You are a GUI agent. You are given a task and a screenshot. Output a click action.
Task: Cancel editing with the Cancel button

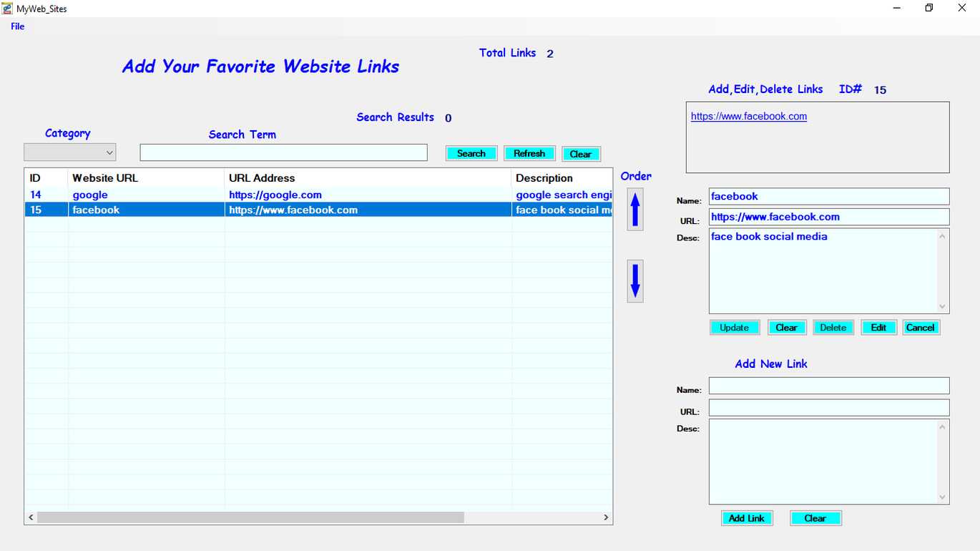tap(921, 327)
